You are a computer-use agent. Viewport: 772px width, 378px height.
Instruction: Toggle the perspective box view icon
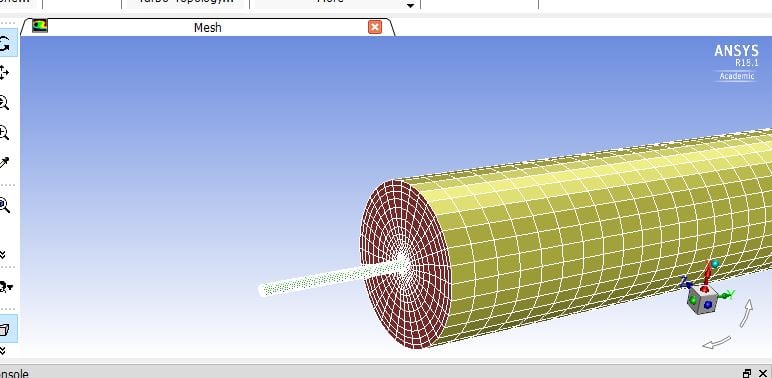[x=5, y=329]
